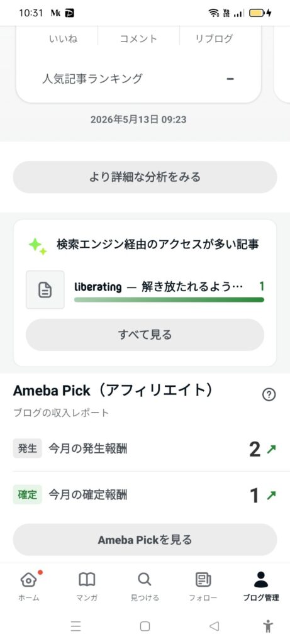This screenshot has height=644, width=290.
Task: Tap the Android recent apps menu icon
Action: [75, 626]
